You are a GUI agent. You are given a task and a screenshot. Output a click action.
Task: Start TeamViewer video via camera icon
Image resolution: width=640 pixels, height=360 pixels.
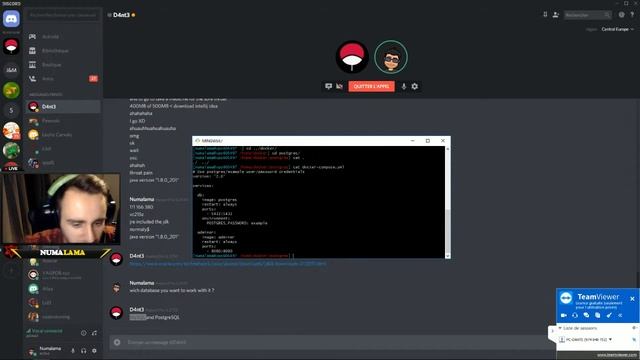[x=564, y=315]
